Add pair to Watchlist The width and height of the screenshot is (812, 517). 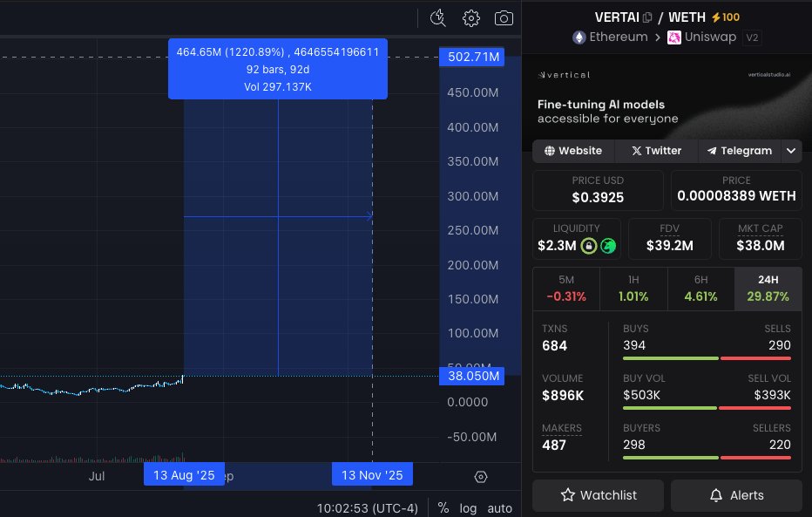tap(599, 495)
